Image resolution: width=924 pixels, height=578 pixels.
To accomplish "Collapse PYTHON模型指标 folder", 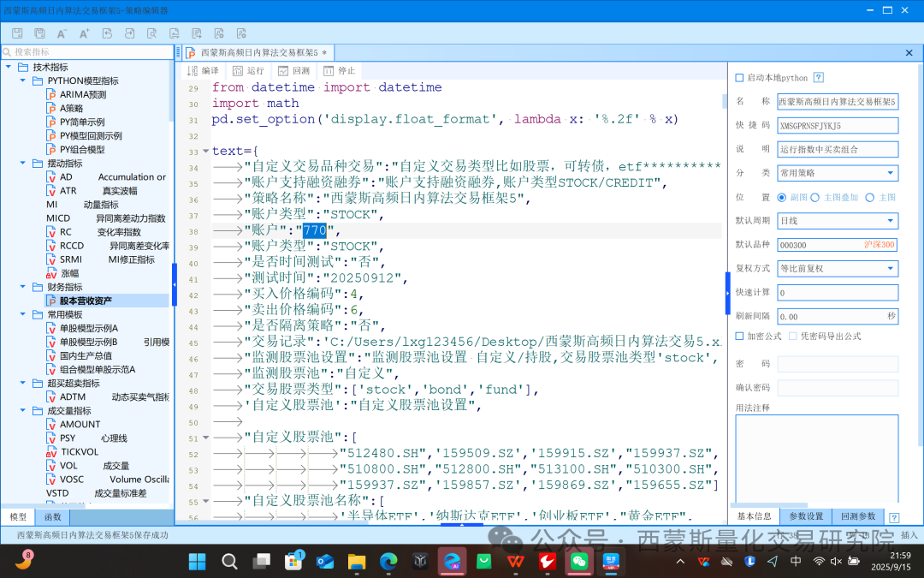I will click(23, 80).
